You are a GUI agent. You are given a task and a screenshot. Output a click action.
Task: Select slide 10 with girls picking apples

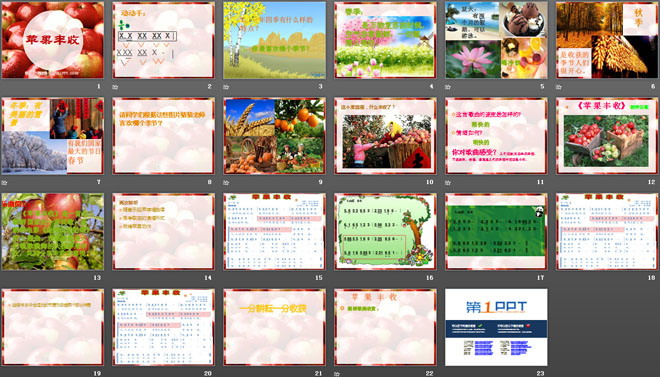tap(385, 136)
